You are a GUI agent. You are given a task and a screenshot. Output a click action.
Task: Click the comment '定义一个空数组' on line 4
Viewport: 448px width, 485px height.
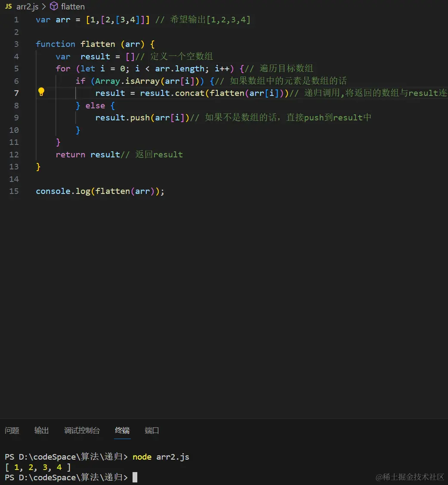[182, 56]
